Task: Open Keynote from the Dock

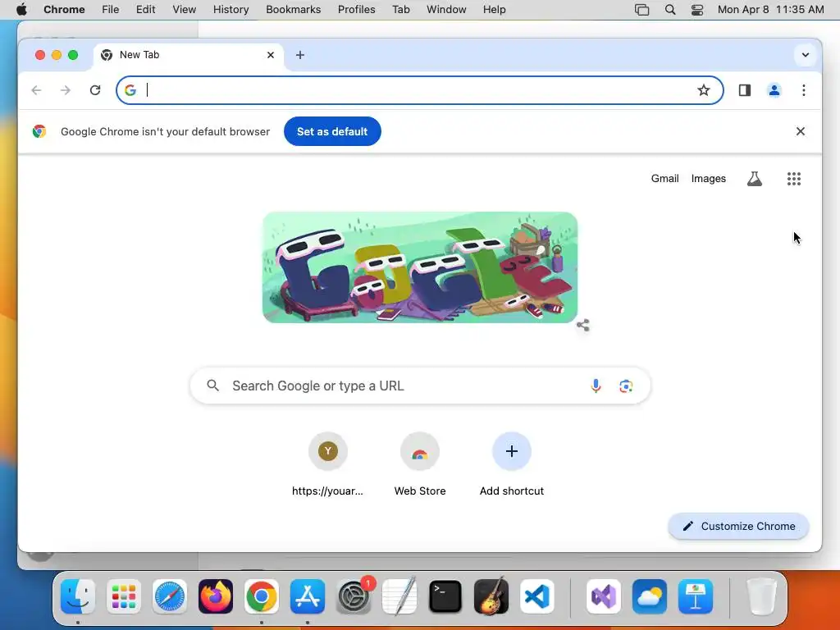Action: click(696, 596)
